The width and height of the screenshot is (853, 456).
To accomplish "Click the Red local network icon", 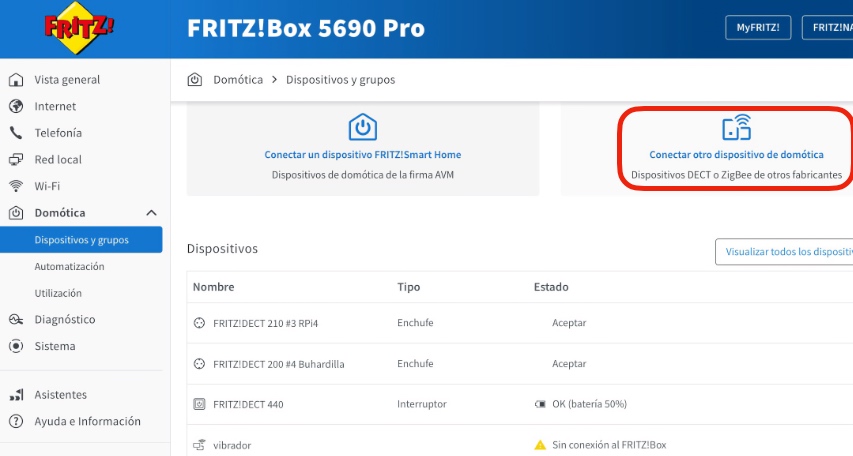I will 16,159.
